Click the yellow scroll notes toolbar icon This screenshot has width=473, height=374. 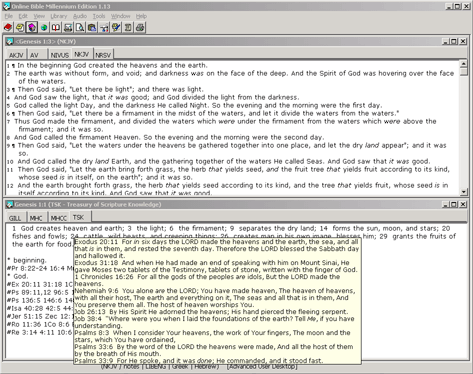[x=20, y=27]
